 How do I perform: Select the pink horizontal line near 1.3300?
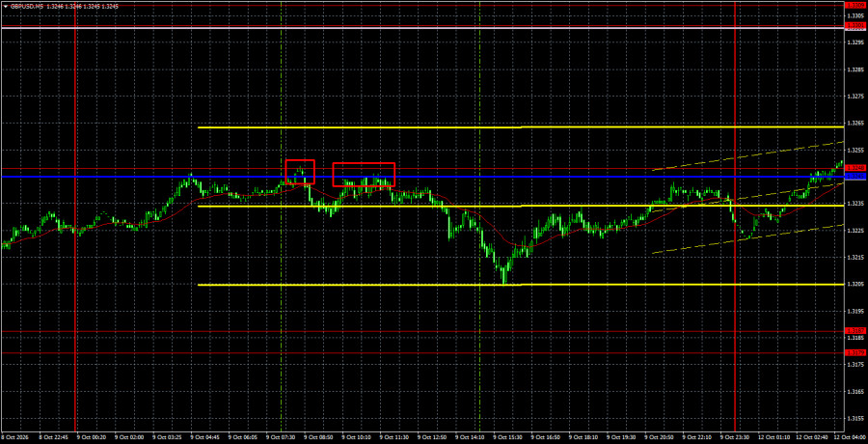click(421, 27)
